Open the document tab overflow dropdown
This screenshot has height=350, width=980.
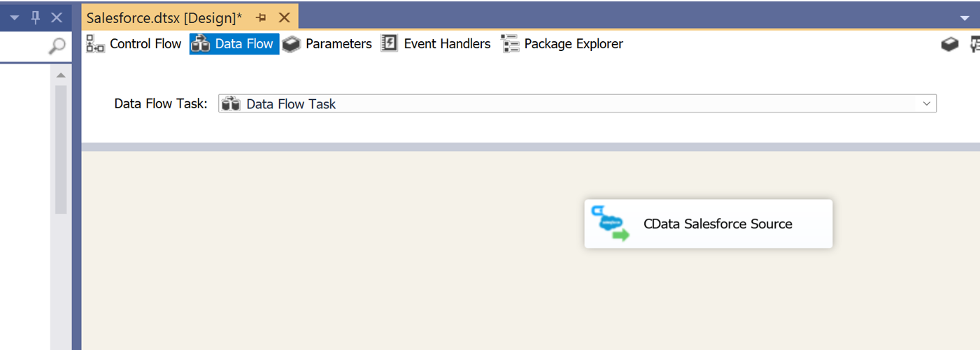965,18
